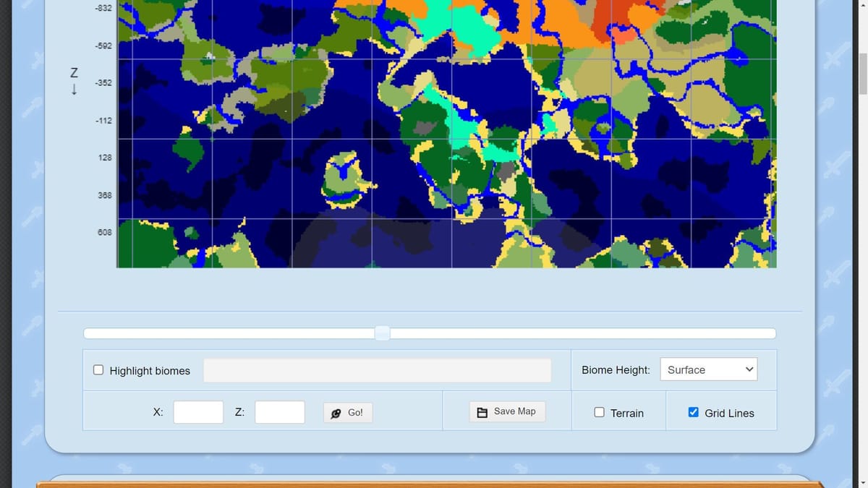Enable the Terrain checkbox
Screen dimensions: 868x488
tap(600, 412)
